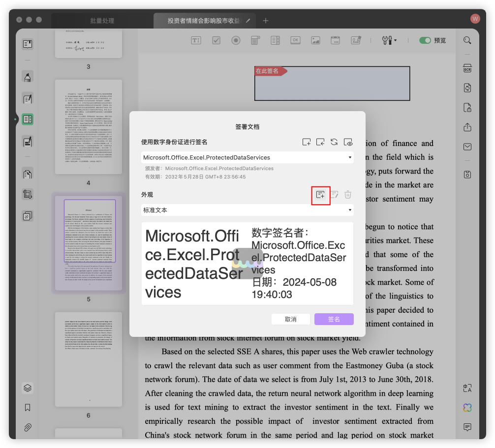Add a text field form element

pos(196,40)
